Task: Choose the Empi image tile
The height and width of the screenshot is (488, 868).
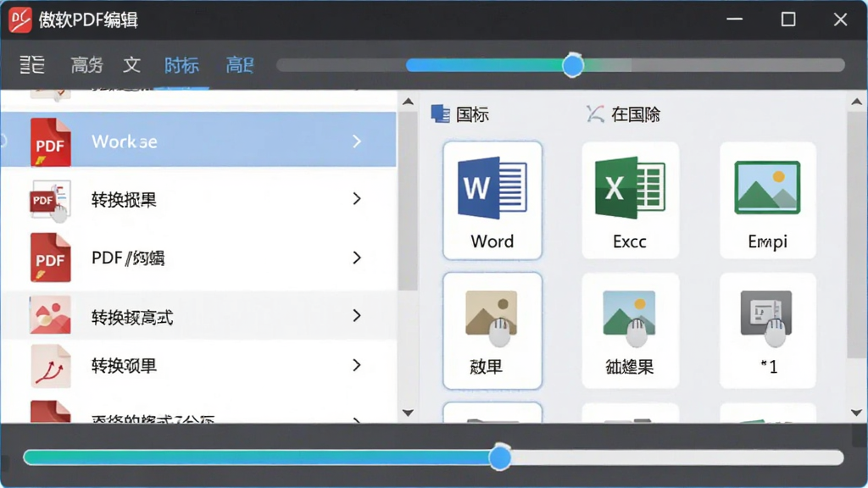Action: coord(767,200)
